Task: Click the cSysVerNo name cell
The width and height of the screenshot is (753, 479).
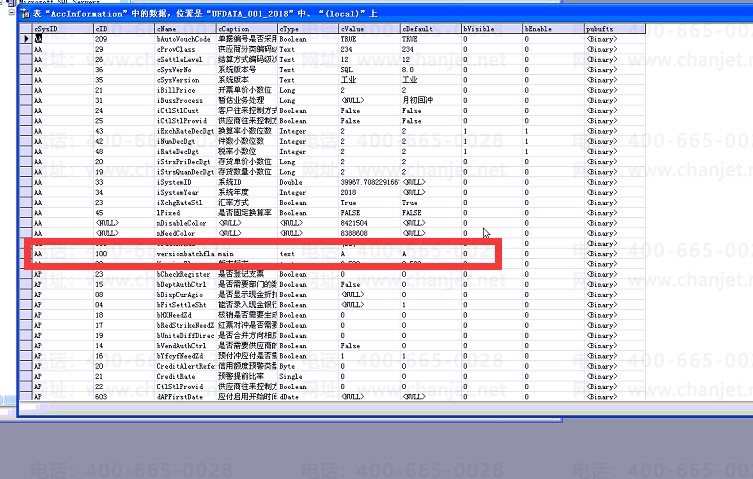Action: coord(186,70)
